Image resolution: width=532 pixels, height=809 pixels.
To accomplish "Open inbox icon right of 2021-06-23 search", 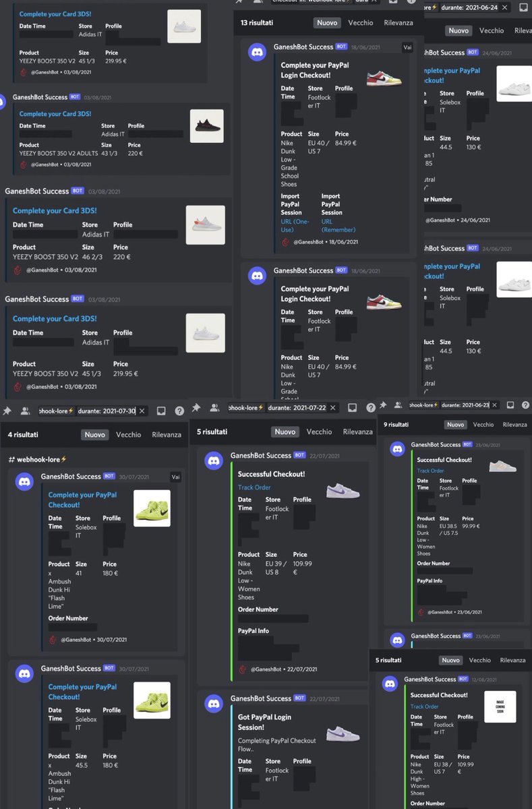I will [x=511, y=404].
